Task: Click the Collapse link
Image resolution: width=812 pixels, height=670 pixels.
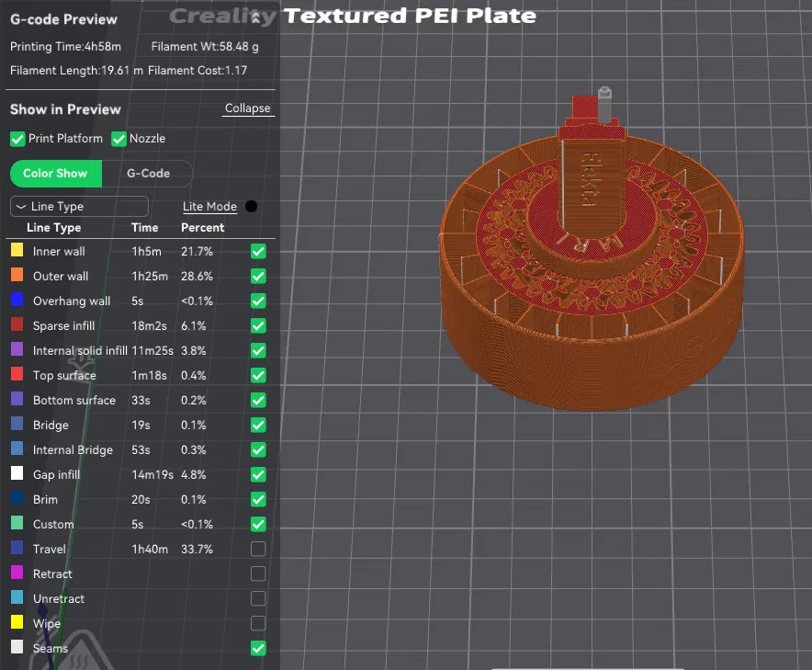Action: 247,108
